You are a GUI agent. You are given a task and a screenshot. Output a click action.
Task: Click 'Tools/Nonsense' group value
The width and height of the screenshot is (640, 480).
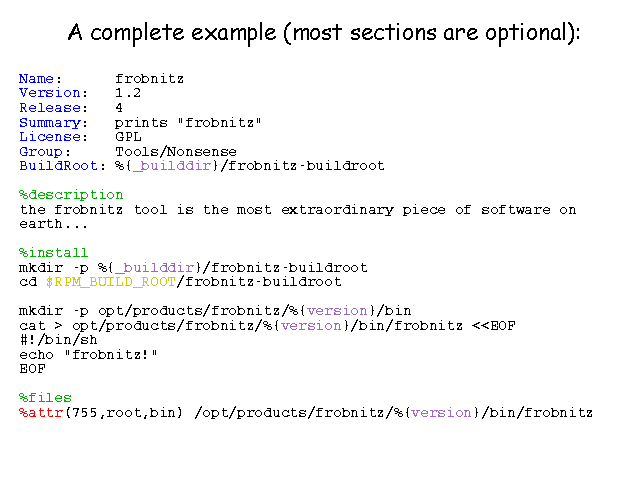[176, 152]
